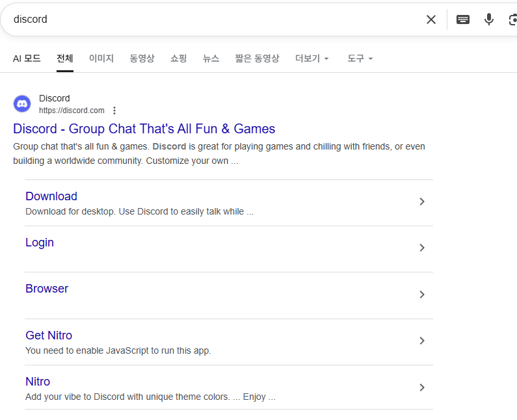Open the Get Nitro sitelink
This screenshot has height=420, width=517.
[x=49, y=335]
